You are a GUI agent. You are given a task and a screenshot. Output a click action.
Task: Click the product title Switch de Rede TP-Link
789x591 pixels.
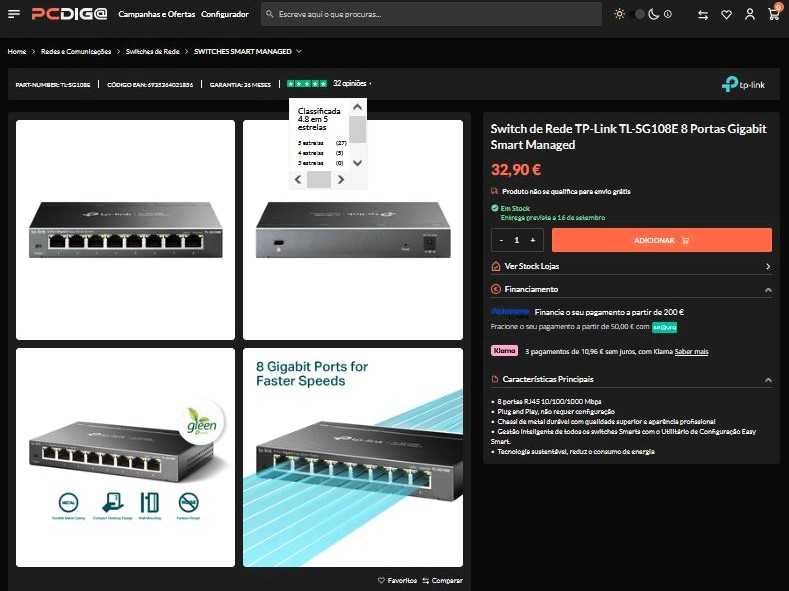pos(628,137)
